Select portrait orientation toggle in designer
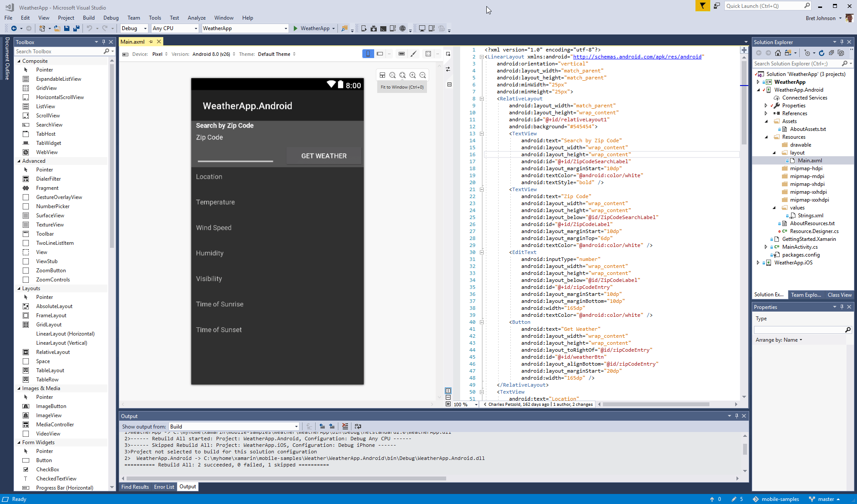Viewport: 857px width, 504px height. pyautogui.click(x=368, y=54)
